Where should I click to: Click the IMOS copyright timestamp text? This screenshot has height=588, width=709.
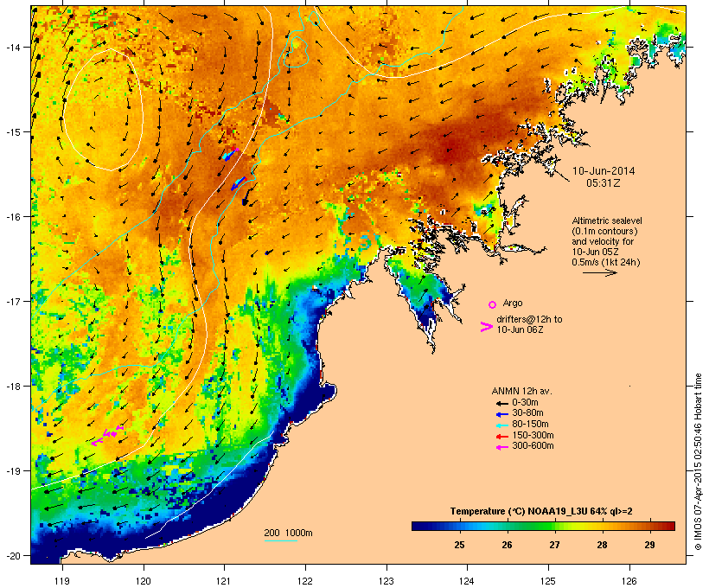click(698, 462)
